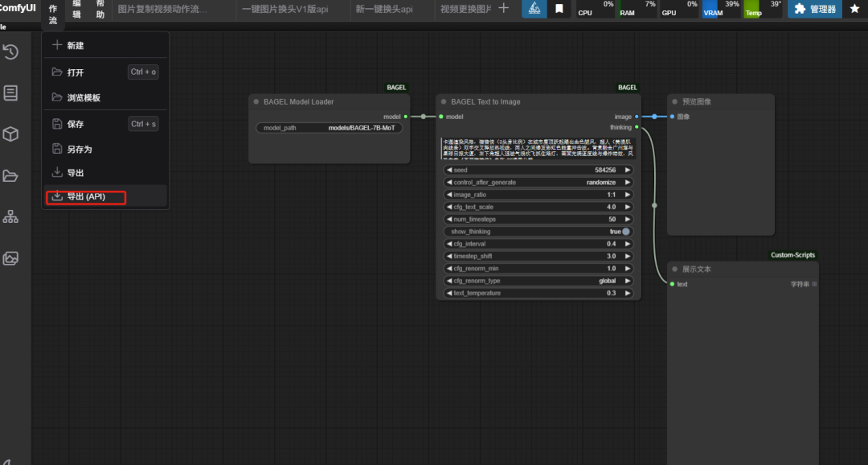Decrease cfg_interval with left arrow
The image size is (868, 465).
click(449, 244)
